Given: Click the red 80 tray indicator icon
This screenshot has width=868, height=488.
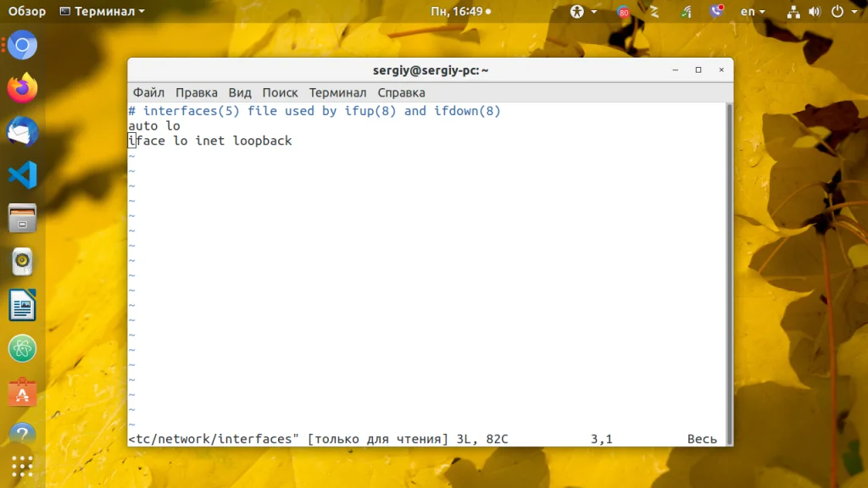Looking at the screenshot, I should coord(623,12).
